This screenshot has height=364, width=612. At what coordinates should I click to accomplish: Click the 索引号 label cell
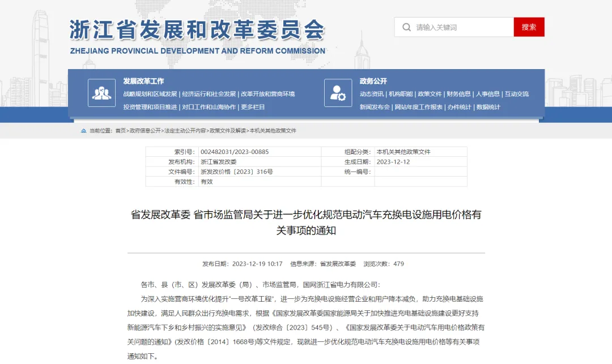[171, 152]
